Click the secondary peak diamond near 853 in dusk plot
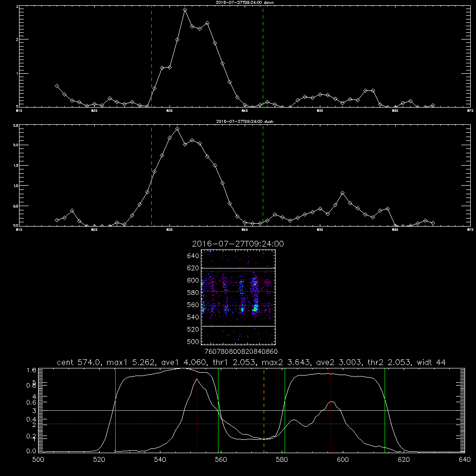Viewport: 476px width, 476px height. click(x=342, y=193)
